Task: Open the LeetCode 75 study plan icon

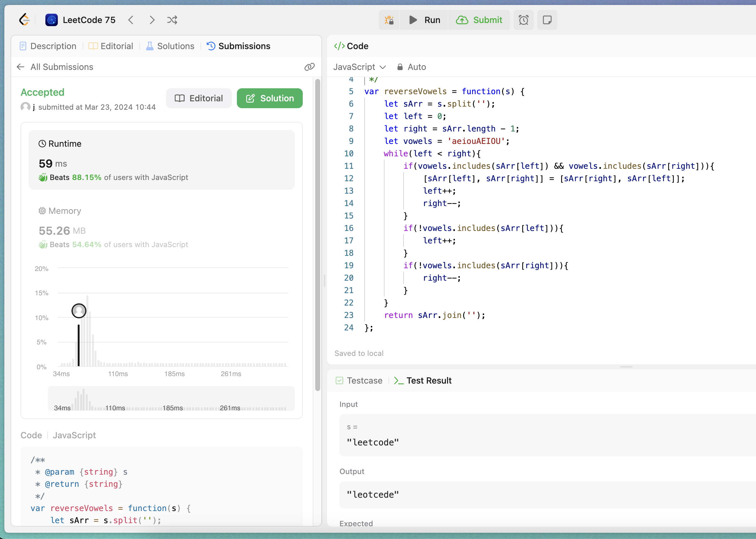Action: click(x=51, y=20)
